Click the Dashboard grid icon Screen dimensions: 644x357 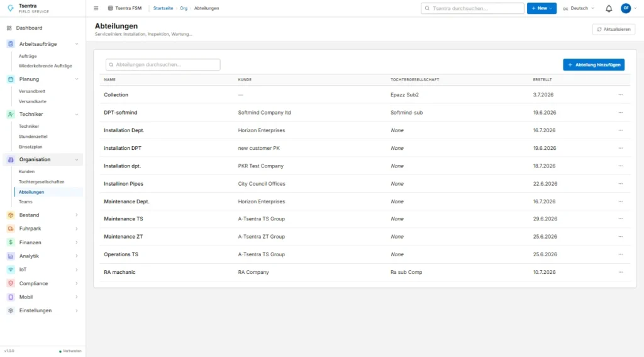click(9, 28)
